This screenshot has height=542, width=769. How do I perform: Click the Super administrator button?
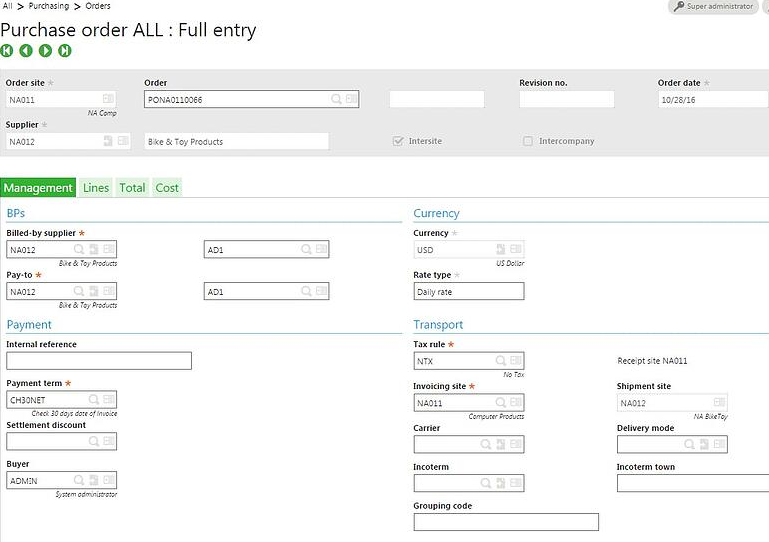pyautogui.click(x=713, y=7)
